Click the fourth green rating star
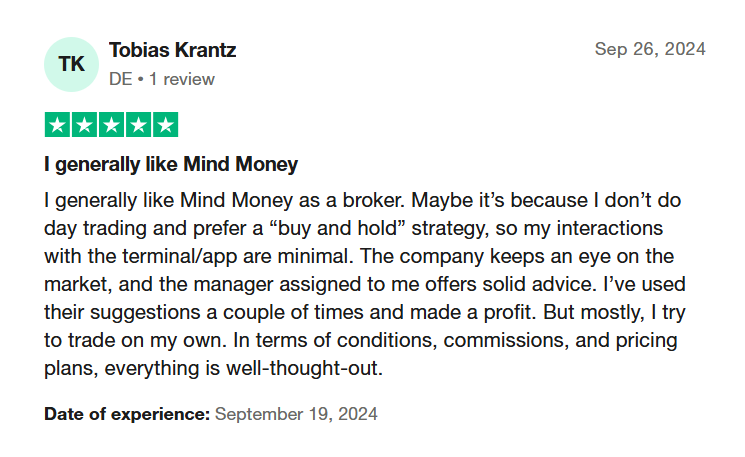The image size is (745, 457). click(x=139, y=125)
